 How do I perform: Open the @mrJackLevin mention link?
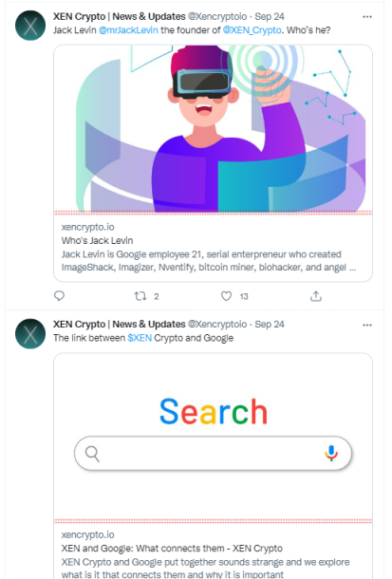point(128,30)
